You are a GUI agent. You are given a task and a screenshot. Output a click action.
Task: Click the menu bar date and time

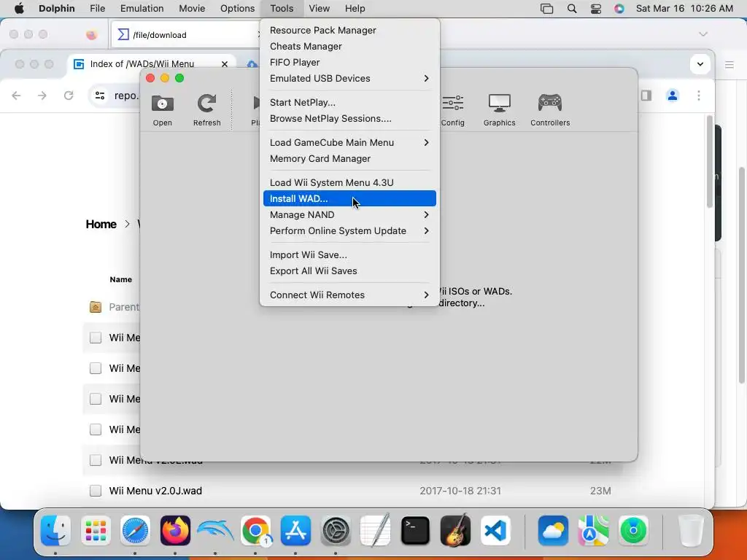click(x=684, y=9)
